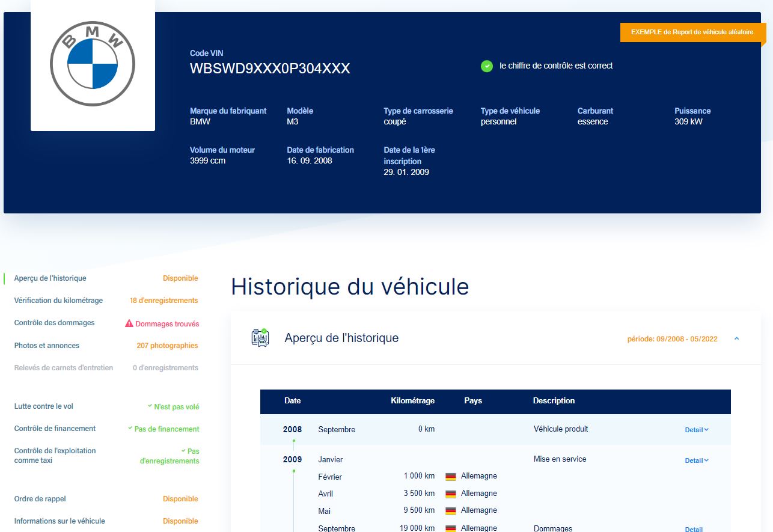773x532 pixels.
Task: Open Aperçu de l'historique in sidebar
Action: tap(50, 278)
